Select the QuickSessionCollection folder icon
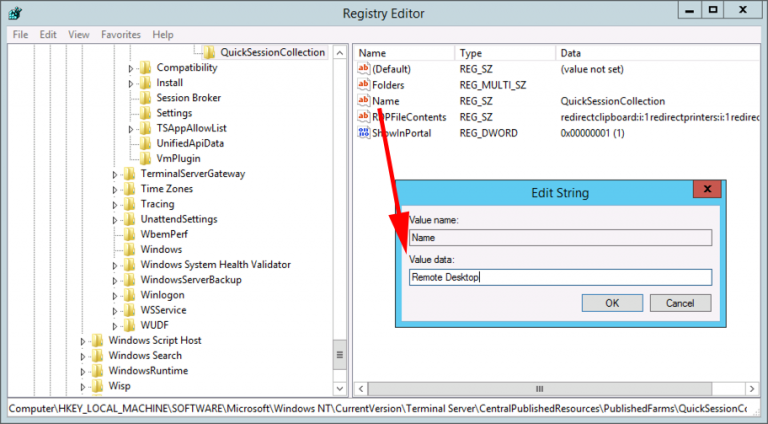The image size is (768, 424). (x=209, y=52)
